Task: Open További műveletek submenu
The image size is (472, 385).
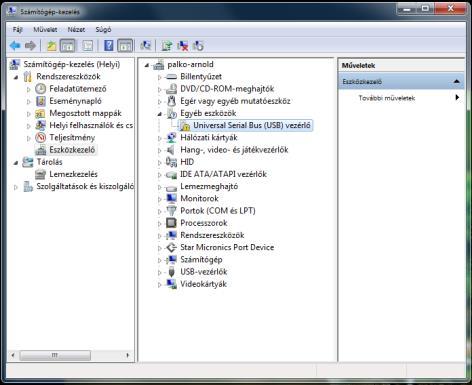Action: click(x=387, y=98)
